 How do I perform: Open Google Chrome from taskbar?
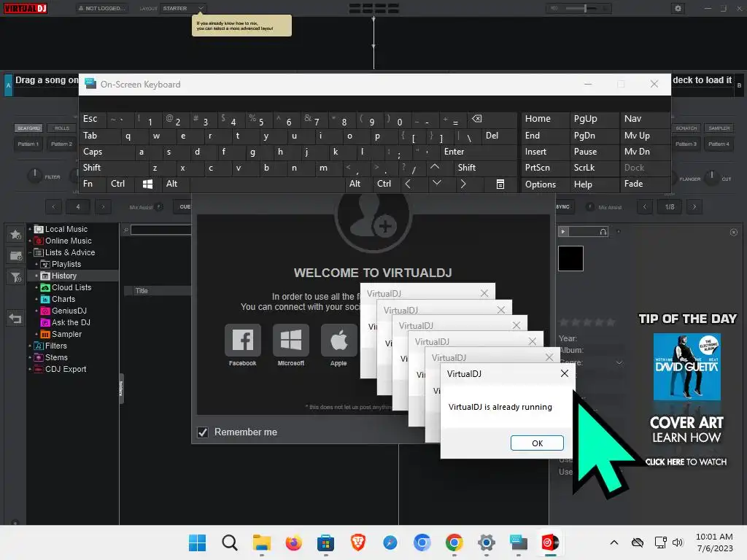[454, 542]
